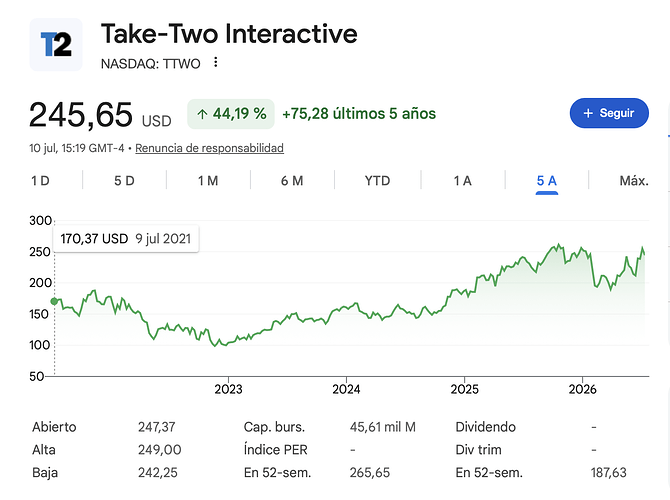Viewport: 670px width, 500px height.
Task: Click the NASDAQ: TTWO ticker text
Action: tap(150, 64)
